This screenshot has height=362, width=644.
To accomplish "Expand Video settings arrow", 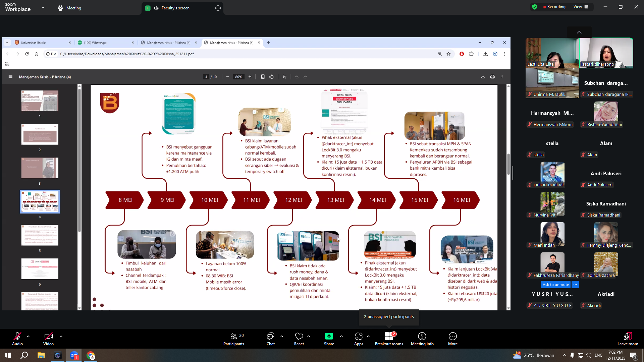I will tap(61, 336).
